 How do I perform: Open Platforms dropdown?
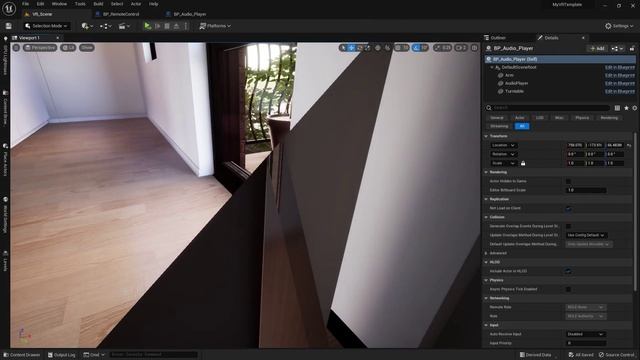tap(215, 26)
